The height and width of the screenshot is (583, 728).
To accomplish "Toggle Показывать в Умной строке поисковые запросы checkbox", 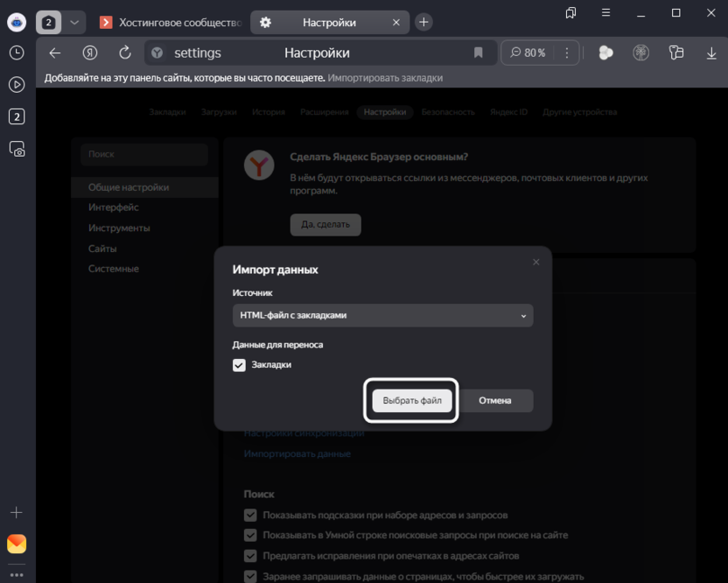I will (250, 535).
